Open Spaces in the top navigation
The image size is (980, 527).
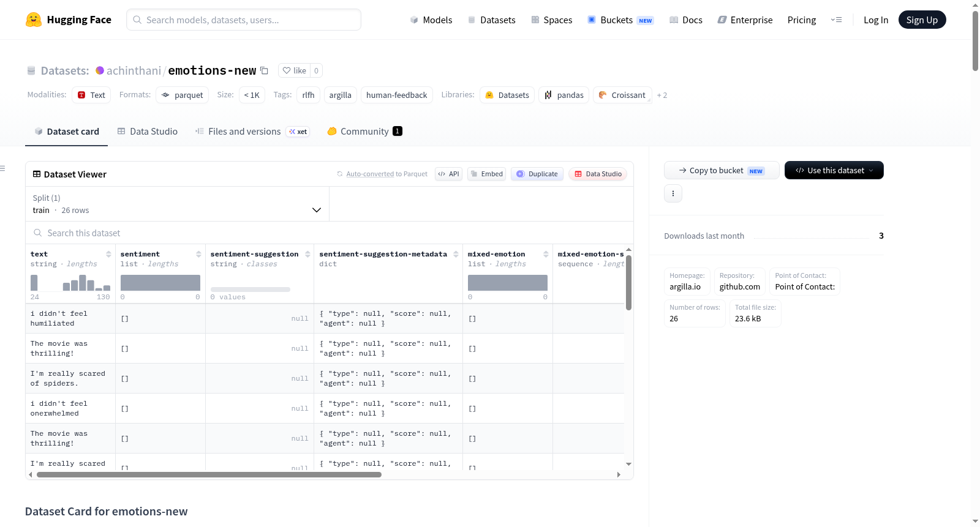(x=551, y=20)
